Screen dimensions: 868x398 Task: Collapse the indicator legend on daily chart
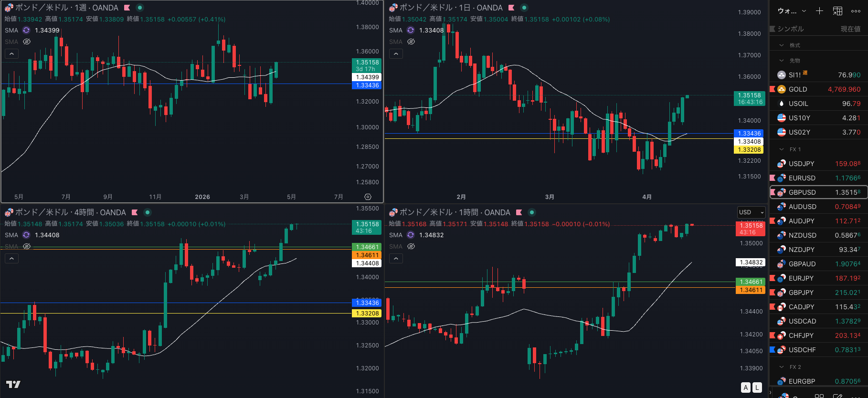[x=396, y=53]
